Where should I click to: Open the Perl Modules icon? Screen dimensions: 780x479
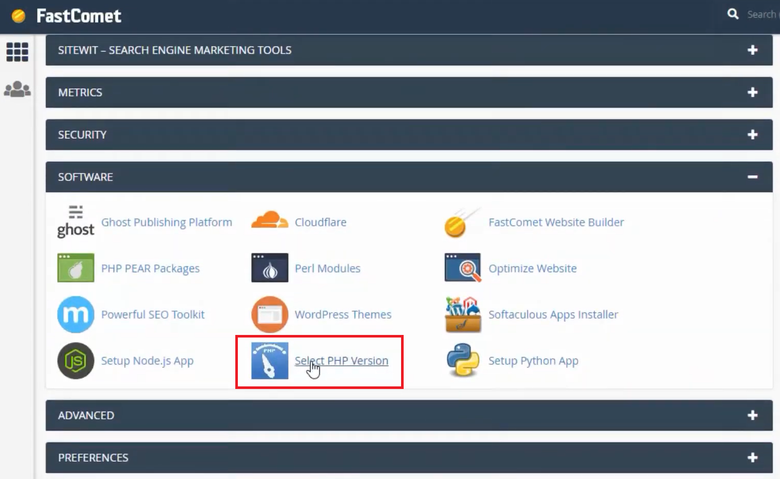click(x=269, y=268)
